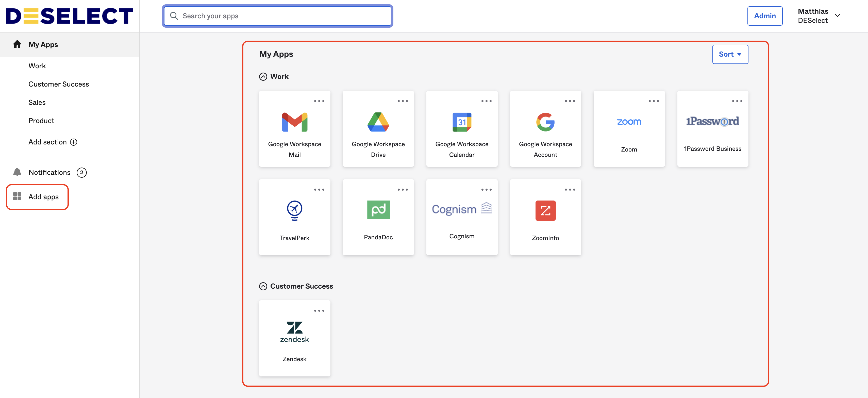Open the Google Workspace Mail app icon

294,122
